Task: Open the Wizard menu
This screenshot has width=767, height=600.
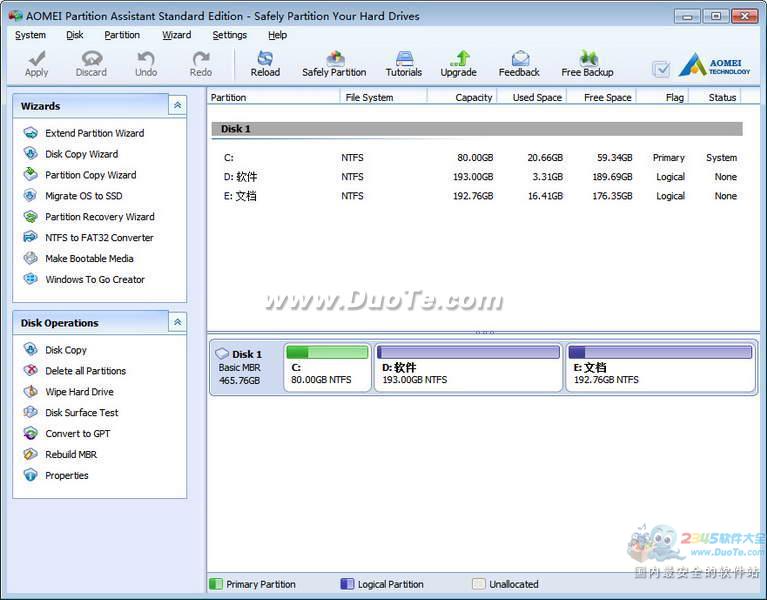Action: point(177,35)
